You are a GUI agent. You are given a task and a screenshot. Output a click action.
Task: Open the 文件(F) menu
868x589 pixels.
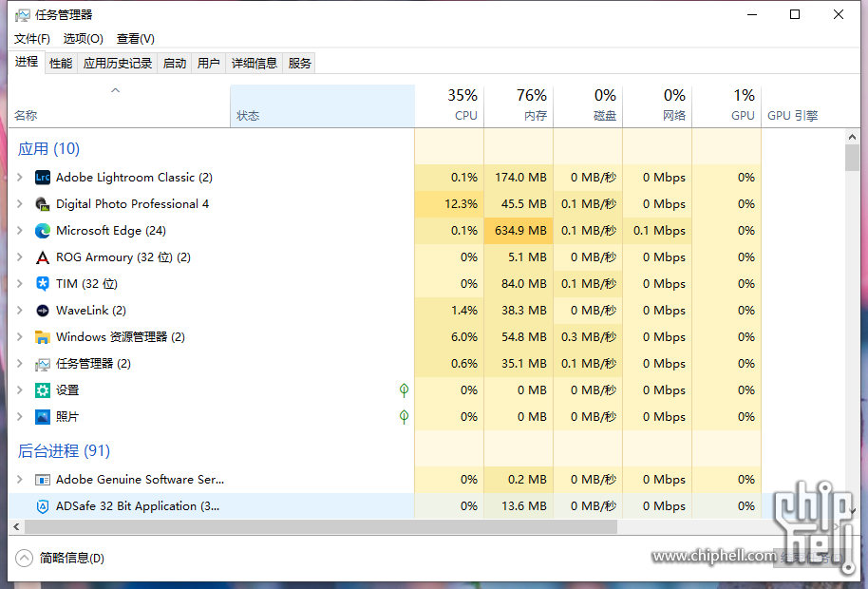coord(32,39)
